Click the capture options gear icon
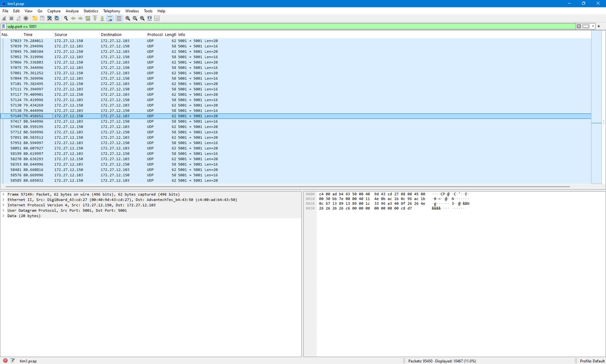Image resolution: width=606 pixels, height=364 pixels. click(26, 18)
